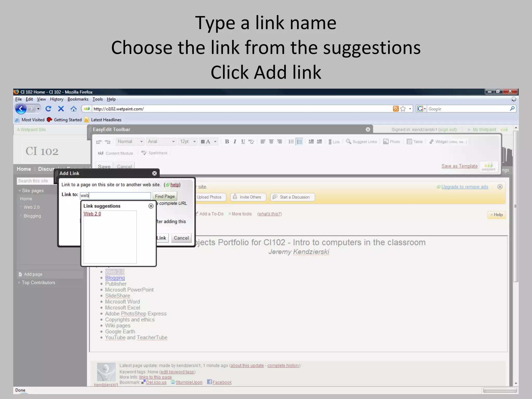Insert a numbered list

(291, 142)
